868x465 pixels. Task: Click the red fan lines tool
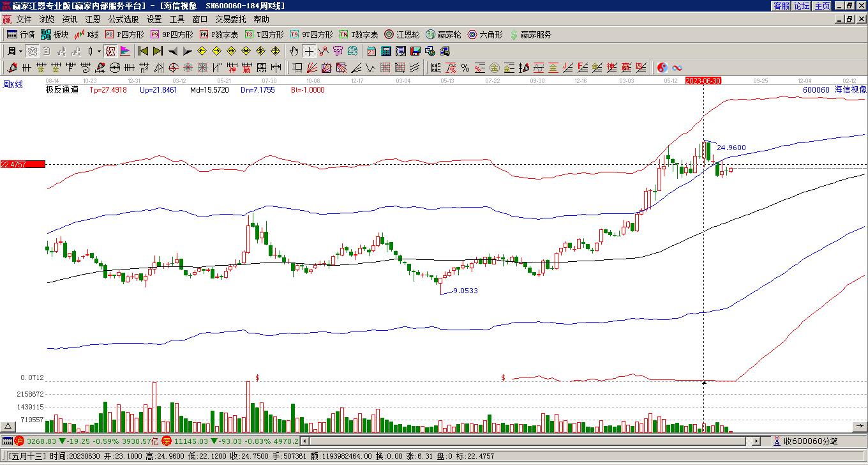point(311,67)
